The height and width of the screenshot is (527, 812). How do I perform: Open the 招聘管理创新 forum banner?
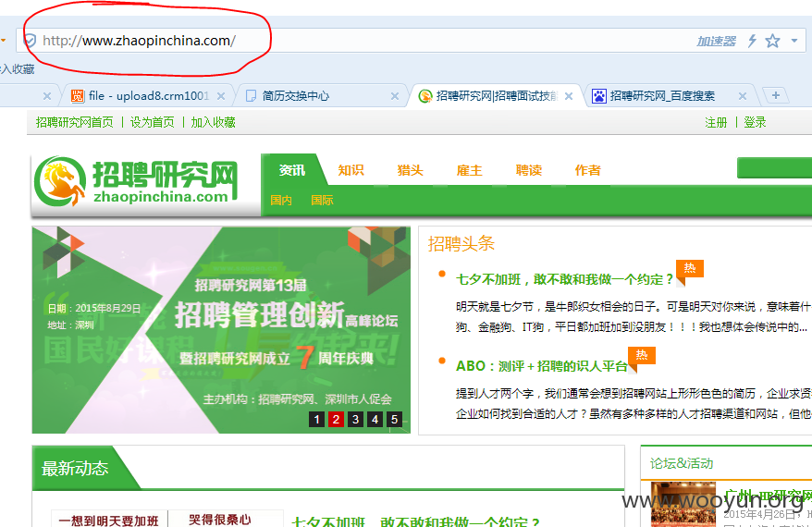(221, 330)
